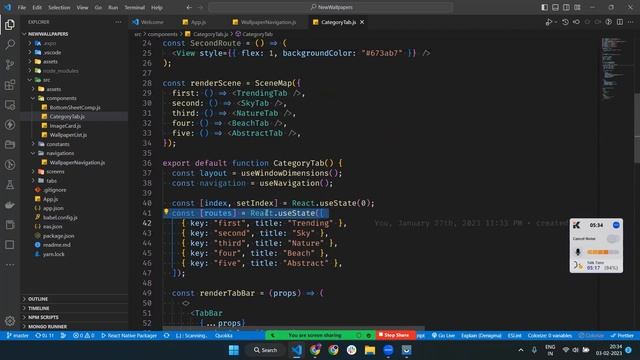Click the Stop Share button

point(395,335)
